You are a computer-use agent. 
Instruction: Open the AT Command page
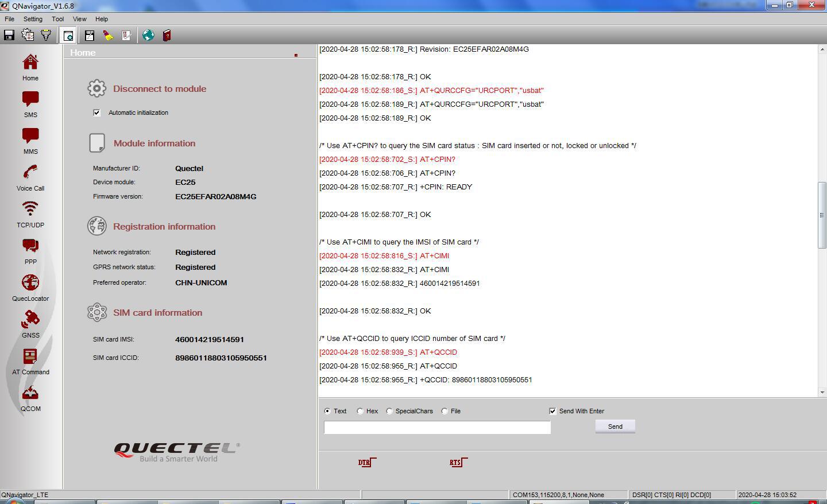tap(30, 361)
